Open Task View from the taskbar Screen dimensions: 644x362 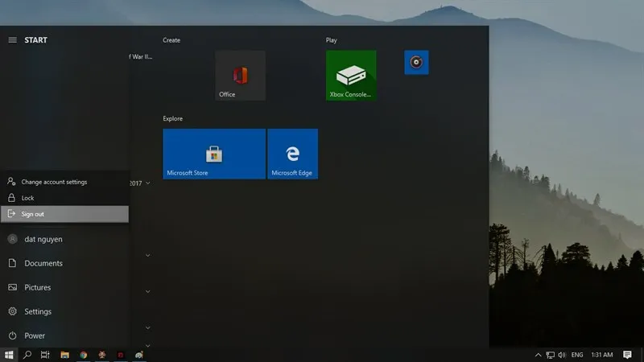(x=46, y=355)
